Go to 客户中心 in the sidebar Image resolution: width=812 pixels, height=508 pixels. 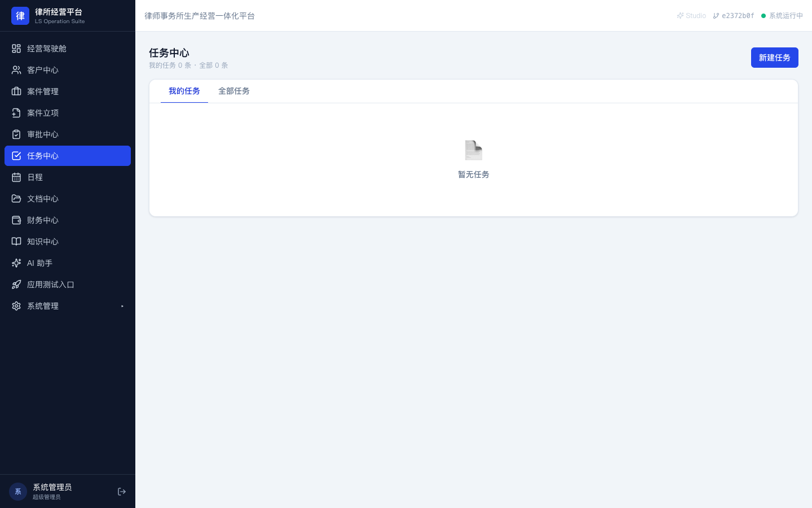point(68,70)
